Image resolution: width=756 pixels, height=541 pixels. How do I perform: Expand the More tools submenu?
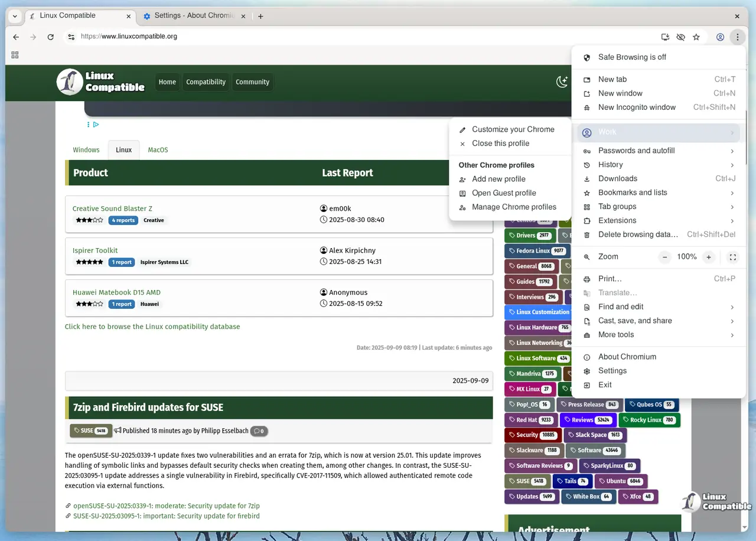point(616,334)
